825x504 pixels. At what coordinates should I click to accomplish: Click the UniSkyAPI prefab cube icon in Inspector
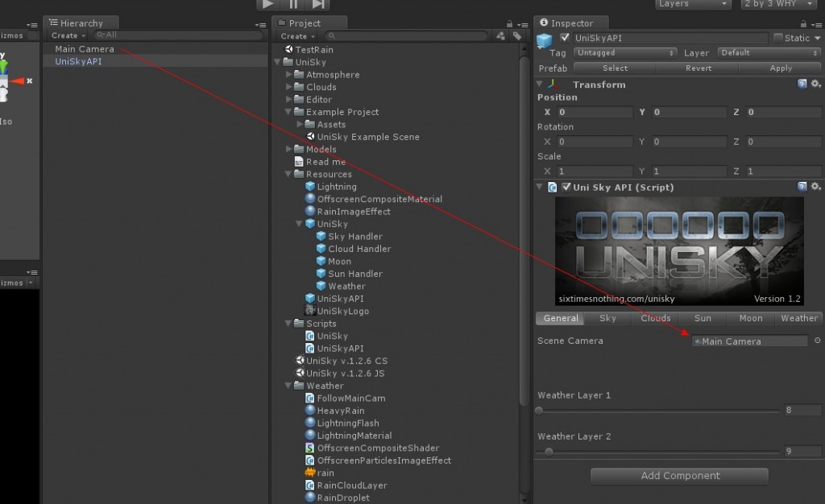[x=543, y=38]
